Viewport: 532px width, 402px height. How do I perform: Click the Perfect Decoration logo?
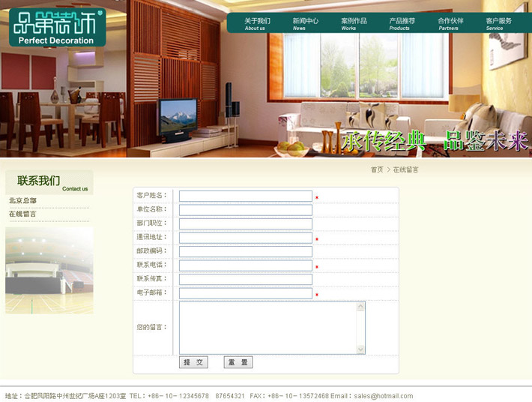click(57, 27)
